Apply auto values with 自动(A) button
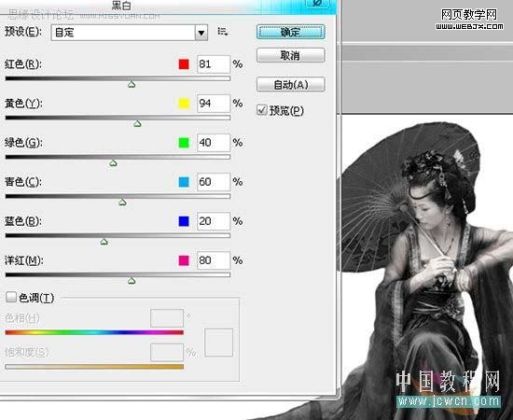This screenshot has height=420, width=513. click(x=290, y=84)
